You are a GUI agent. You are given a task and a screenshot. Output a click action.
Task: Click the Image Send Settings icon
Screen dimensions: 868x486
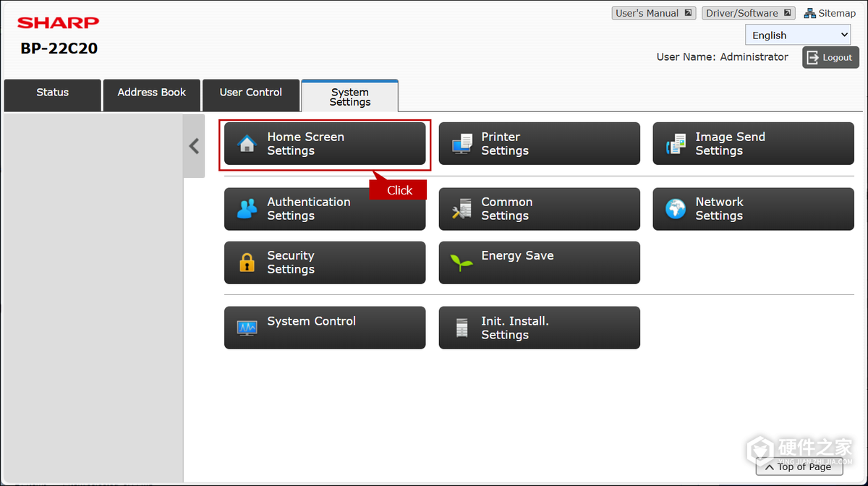coord(676,143)
